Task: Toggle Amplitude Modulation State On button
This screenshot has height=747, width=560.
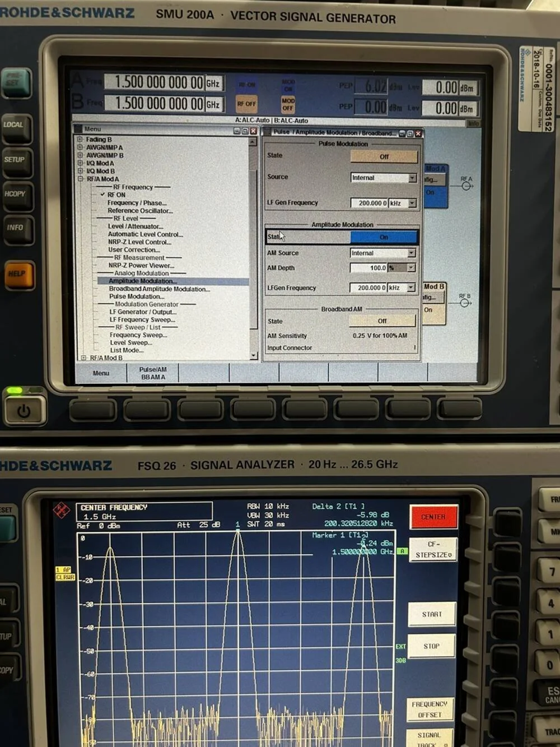Action: (x=384, y=237)
